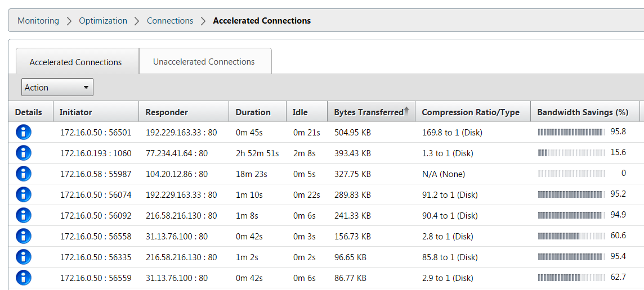Select the Accelerated Connections tab
The image size is (644, 290).
coord(75,62)
